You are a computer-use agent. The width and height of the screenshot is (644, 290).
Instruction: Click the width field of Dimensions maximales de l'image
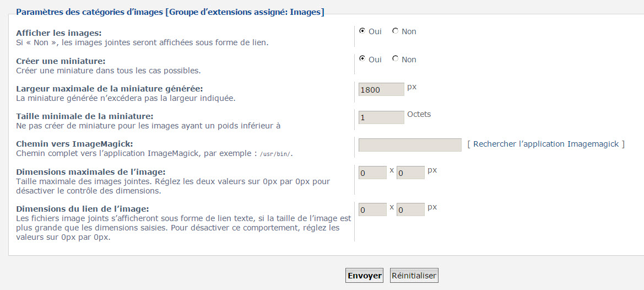372,173
